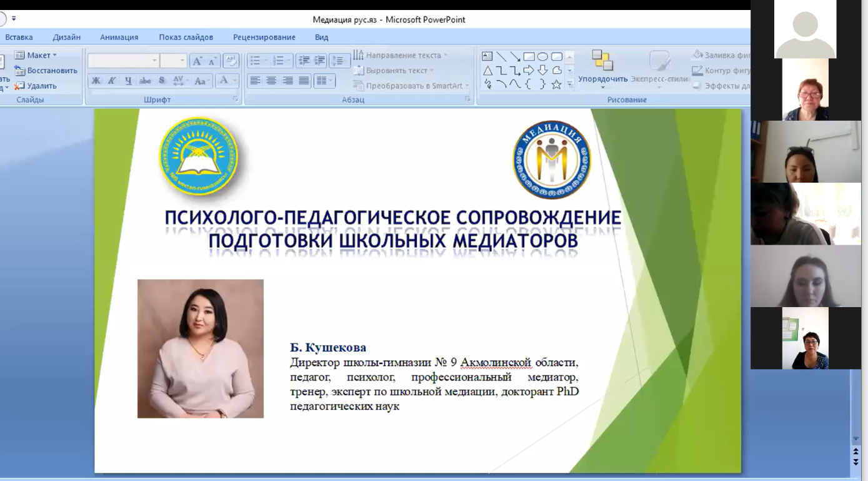Viewport: 868px width, 481px height.
Task: Select the Down Arrow shape
Action: [x=542, y=70]
